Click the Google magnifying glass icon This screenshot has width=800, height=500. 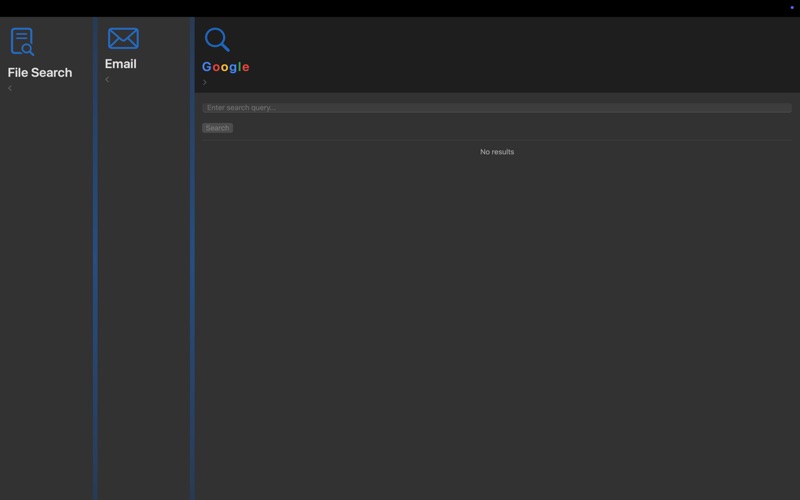tap(217, 40)
